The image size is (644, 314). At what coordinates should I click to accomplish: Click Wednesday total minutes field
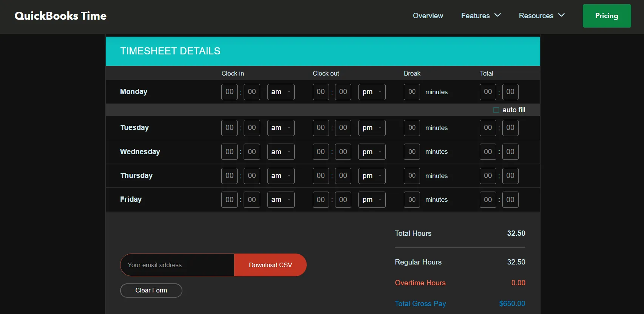click(x=510, y=152)
